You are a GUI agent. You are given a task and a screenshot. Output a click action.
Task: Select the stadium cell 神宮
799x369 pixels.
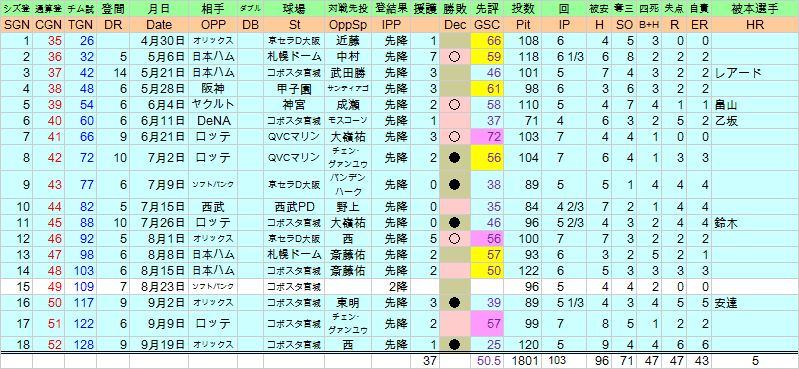294,105
